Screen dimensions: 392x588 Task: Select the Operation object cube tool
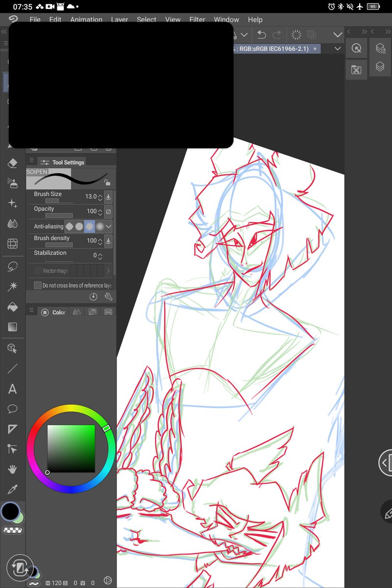pyautogui.click(x=13, y=348)
